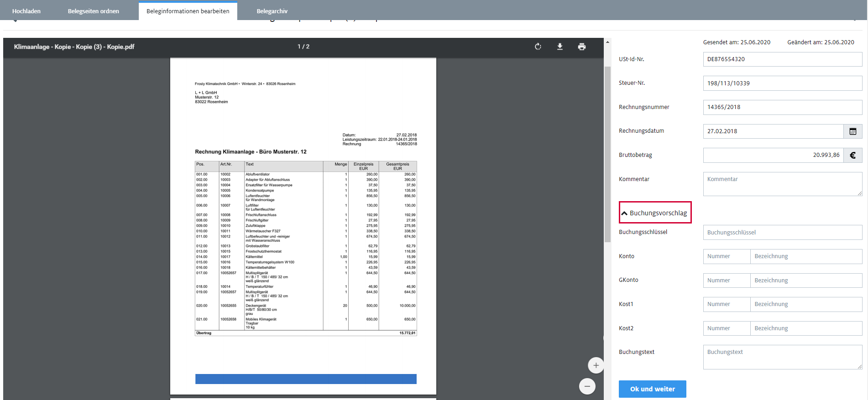Screen dimensions: 868x400
Task: Open the Belegseiten ordnen tab
Action: tap(94, 11)
